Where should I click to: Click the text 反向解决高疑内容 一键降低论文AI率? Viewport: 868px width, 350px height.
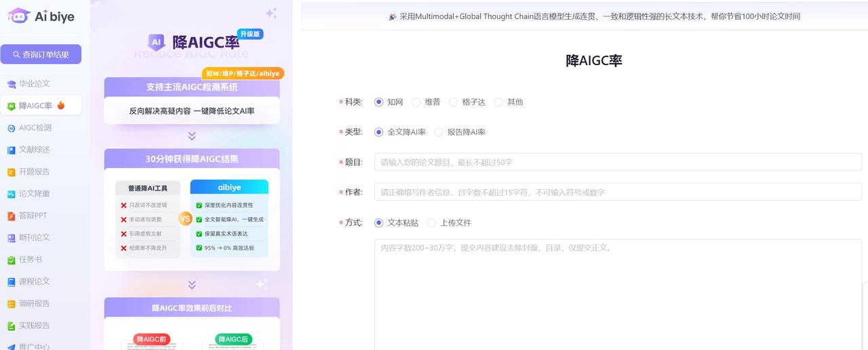pos(192,111)
